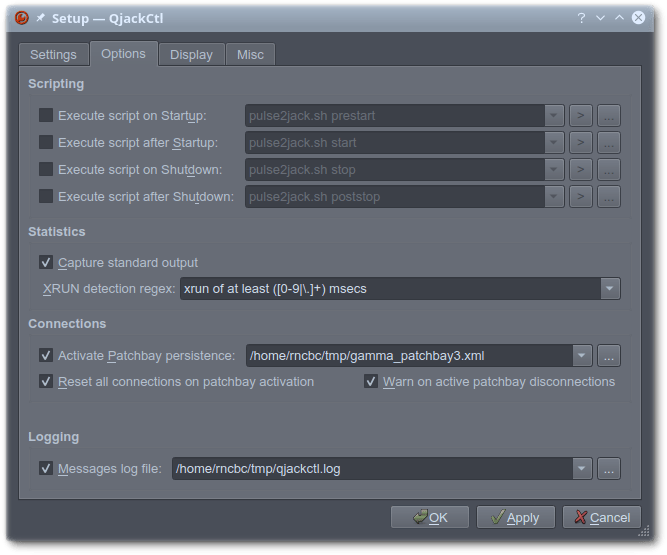Switch to the Settings tab
This screenshot has height=555, width=667.
coord(54,54)
